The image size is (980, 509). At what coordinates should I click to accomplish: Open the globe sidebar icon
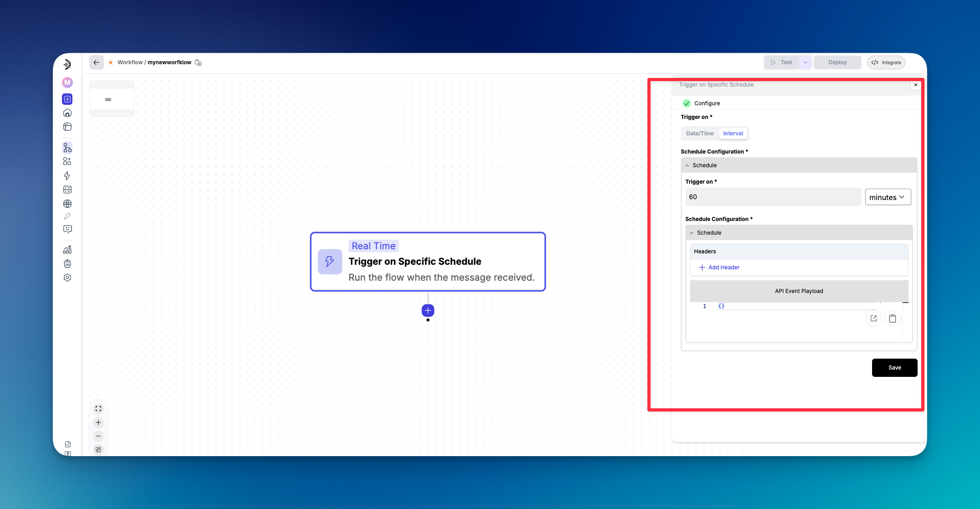pos(67,204)
